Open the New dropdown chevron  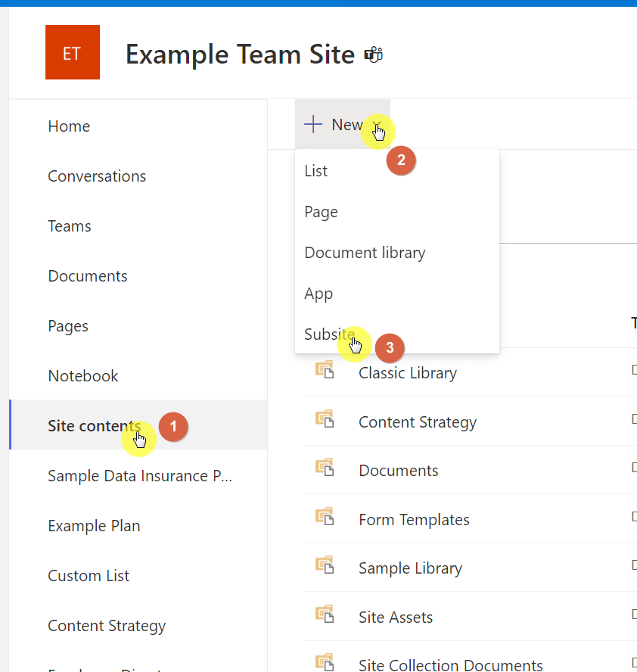pyautogui.click(x=377, y=125)
